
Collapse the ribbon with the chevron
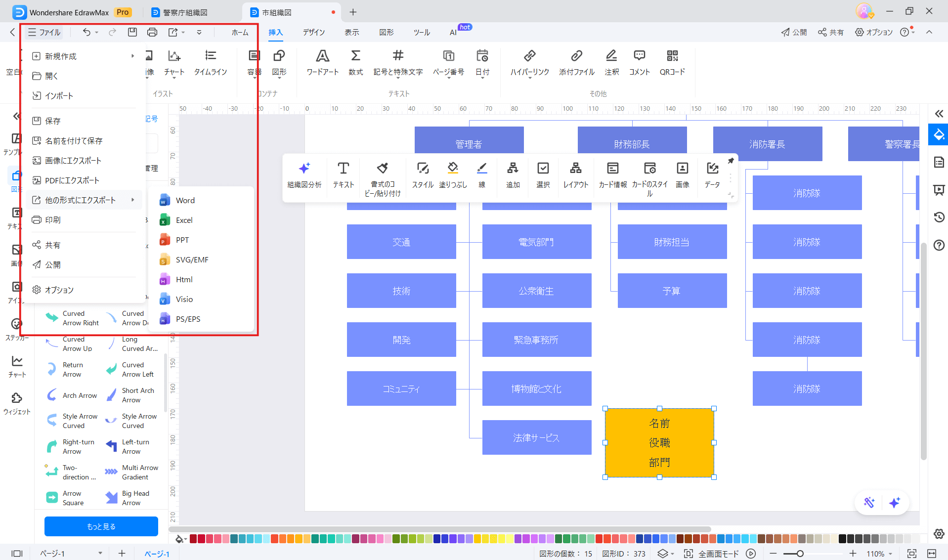(929, 32)
